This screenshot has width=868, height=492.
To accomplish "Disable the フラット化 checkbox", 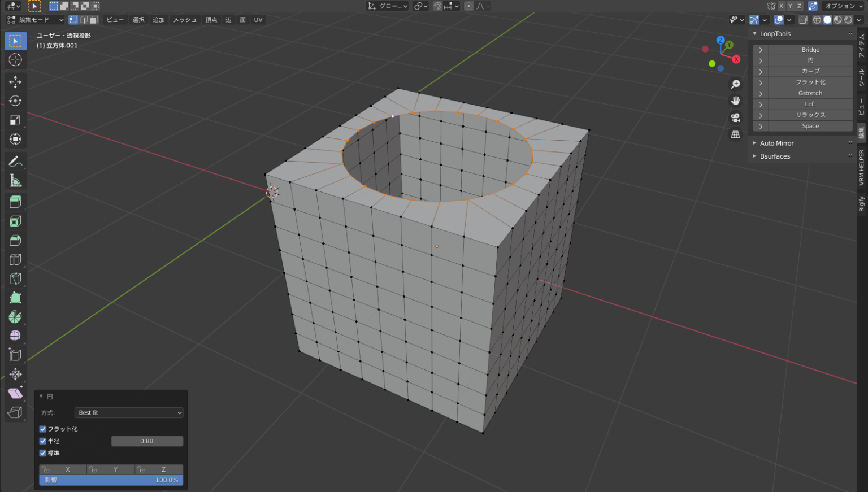I will tap(42, 429).
